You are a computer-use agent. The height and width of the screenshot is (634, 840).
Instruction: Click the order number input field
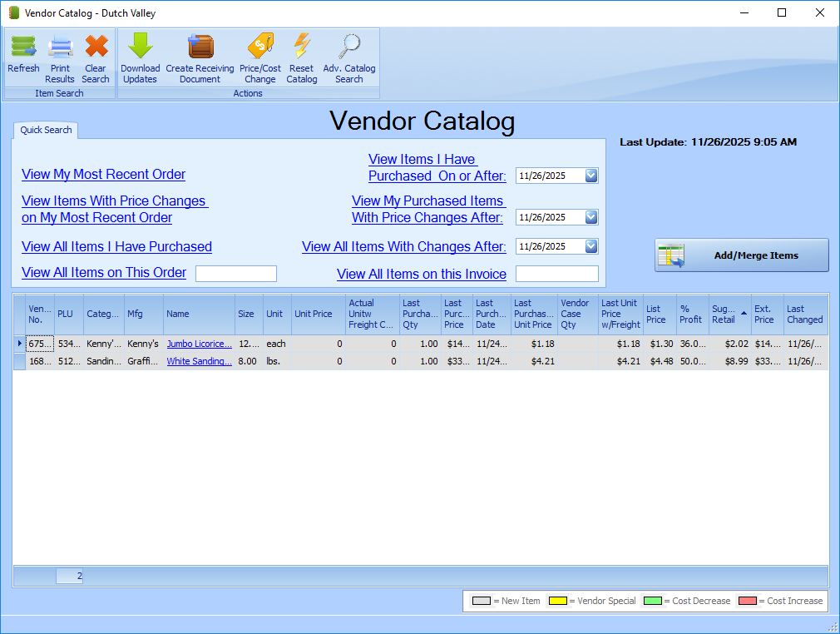[235, 274]
